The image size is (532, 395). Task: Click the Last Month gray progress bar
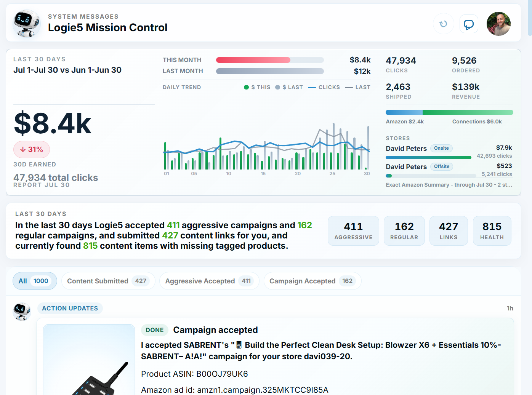[x=270, y=71]
